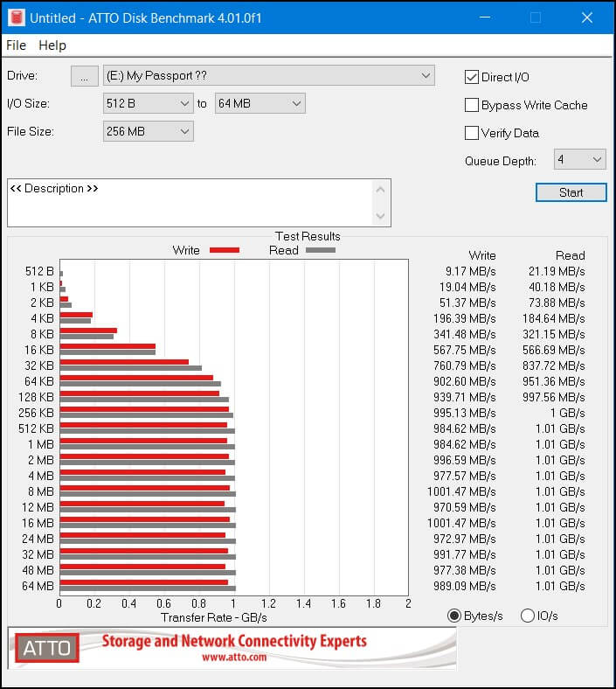Click the 196.39 MB/s write result
This screenshot has height=689, width=616.
[x=465, y=318]
